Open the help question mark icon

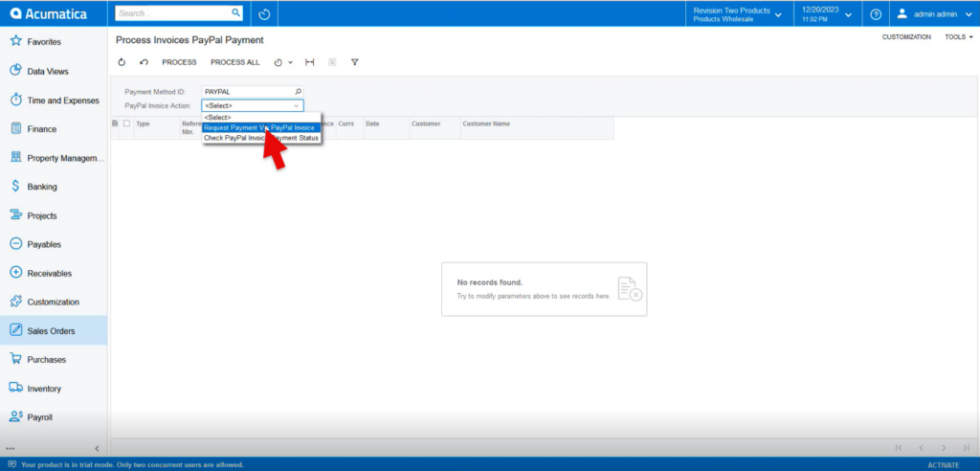pos(876,14)
